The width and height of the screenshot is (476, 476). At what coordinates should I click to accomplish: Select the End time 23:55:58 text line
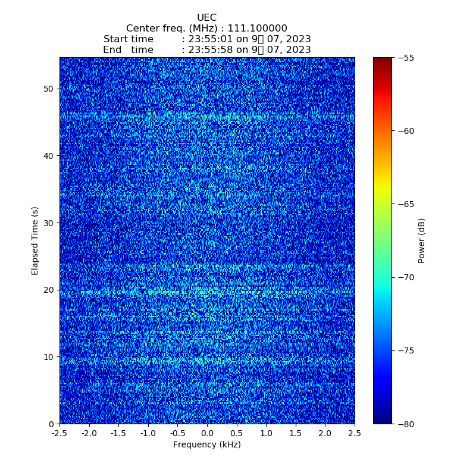click(206, 50)
